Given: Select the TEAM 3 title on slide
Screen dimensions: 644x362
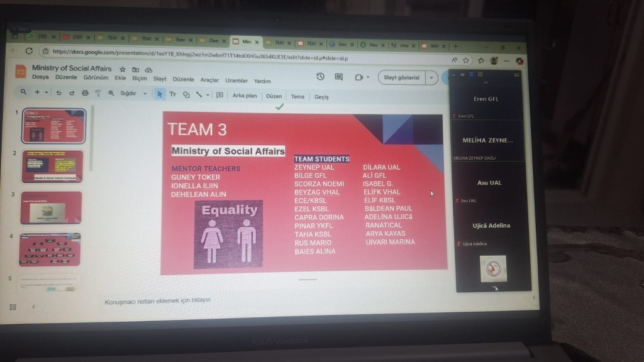Looking at the screenshot, I should 197,129.
